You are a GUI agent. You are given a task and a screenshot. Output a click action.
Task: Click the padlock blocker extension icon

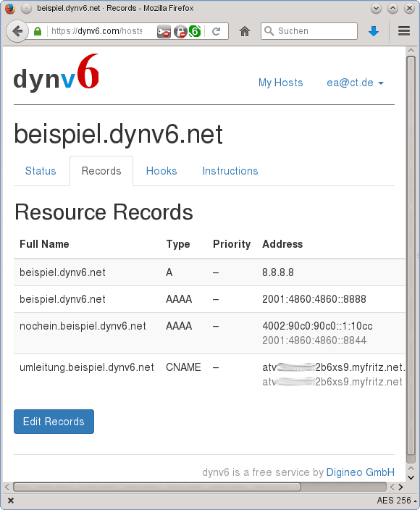[x=180, y=32]
